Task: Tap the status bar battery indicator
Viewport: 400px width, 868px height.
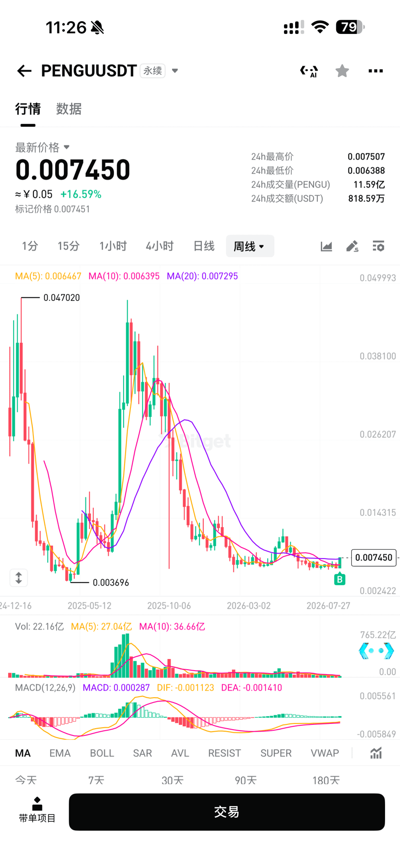Action: coord(350,27)
